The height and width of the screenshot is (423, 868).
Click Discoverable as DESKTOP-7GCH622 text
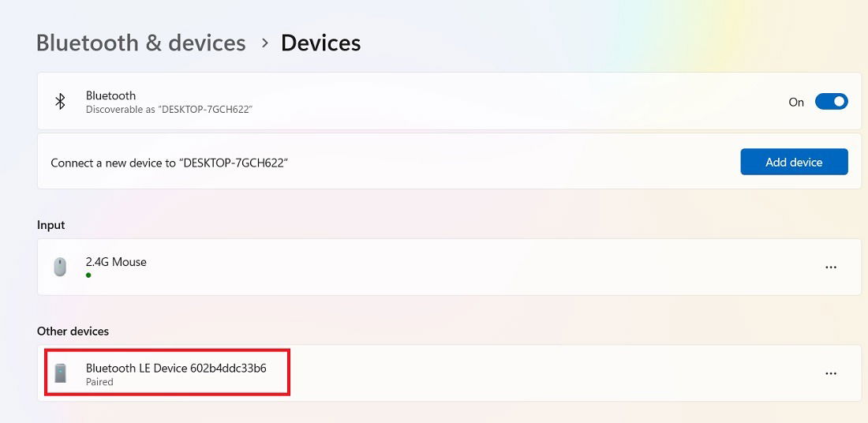pyautogui.click(x=170, y=110)
